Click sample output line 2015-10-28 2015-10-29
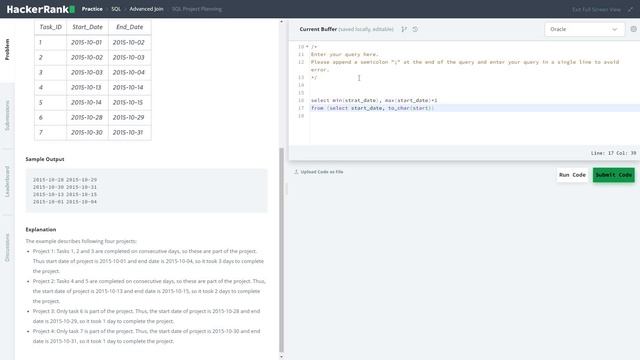The image size is (640, 360). click(x=65, y=180)
